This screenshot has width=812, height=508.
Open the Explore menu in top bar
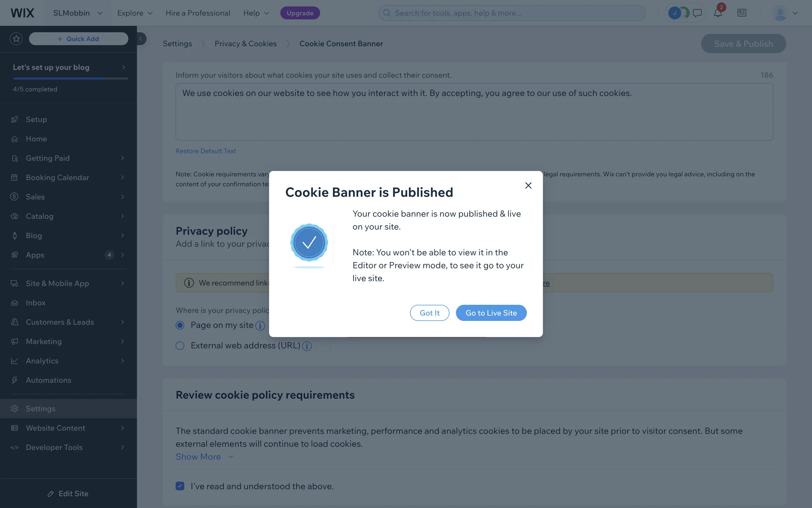pyautogui.click(x=134, y=13)
